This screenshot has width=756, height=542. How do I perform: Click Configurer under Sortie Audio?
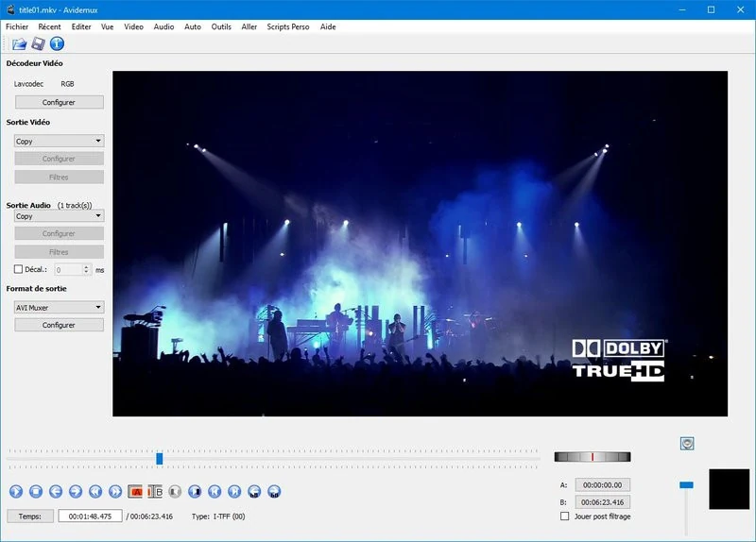(x=60, y=233)
